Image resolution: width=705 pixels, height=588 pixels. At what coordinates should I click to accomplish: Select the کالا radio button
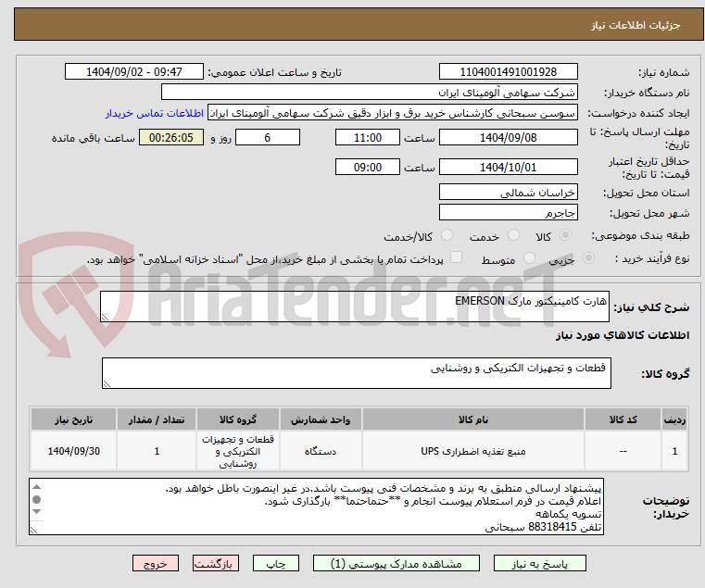pos(565,234)
